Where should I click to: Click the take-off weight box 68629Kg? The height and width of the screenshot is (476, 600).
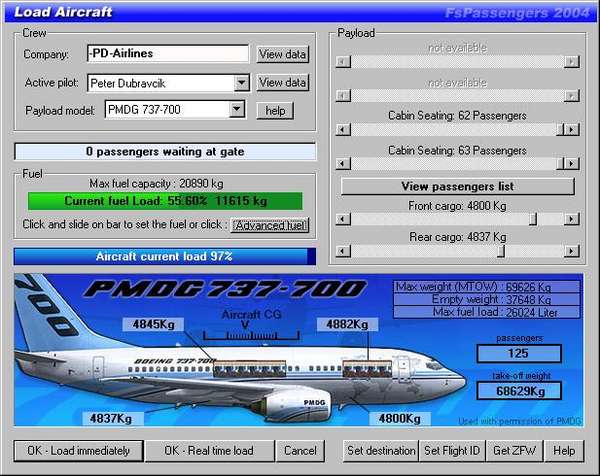point(519,391)
